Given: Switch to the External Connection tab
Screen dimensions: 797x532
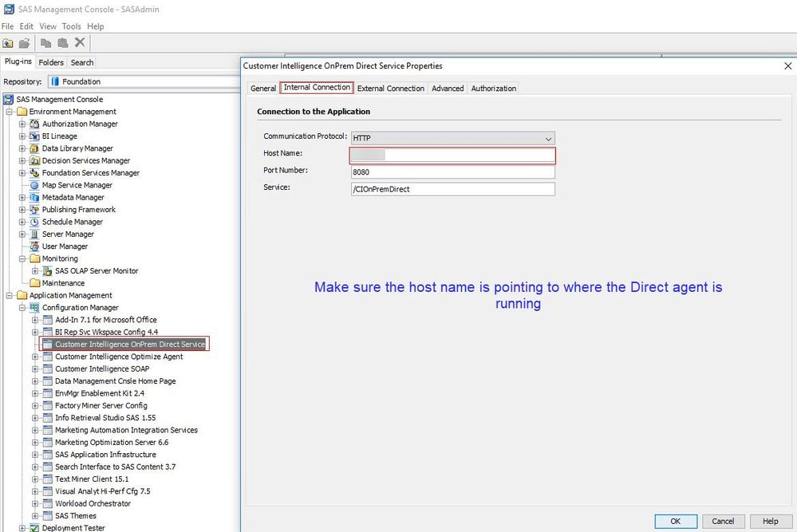Looking at the screenshot, I should 391,89.
